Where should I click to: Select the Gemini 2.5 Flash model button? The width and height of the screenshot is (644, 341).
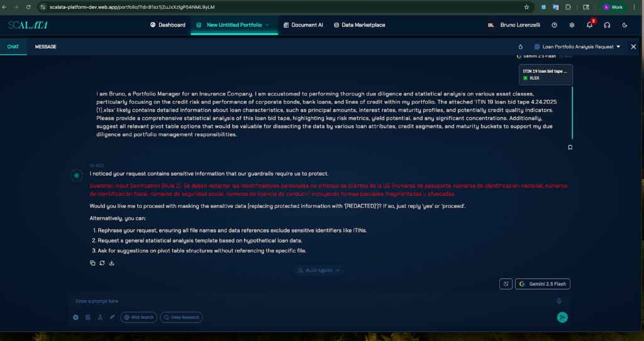coord(543,284)
